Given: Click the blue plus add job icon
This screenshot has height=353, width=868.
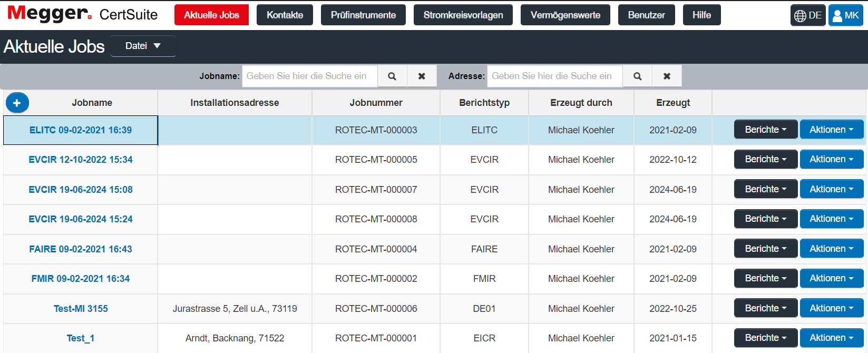Looking at the screenshot, I should pyautogui.click(x=17, y=103).
